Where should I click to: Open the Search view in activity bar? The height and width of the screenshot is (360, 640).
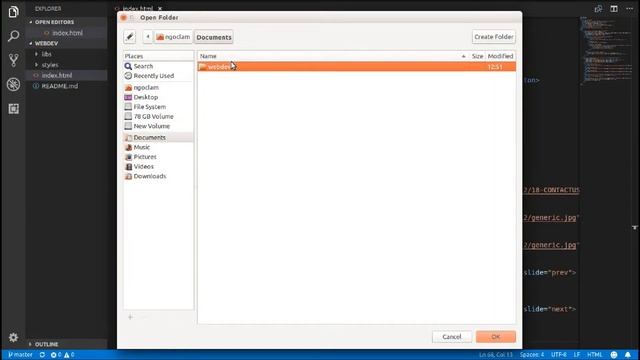(x=13, y=36)
